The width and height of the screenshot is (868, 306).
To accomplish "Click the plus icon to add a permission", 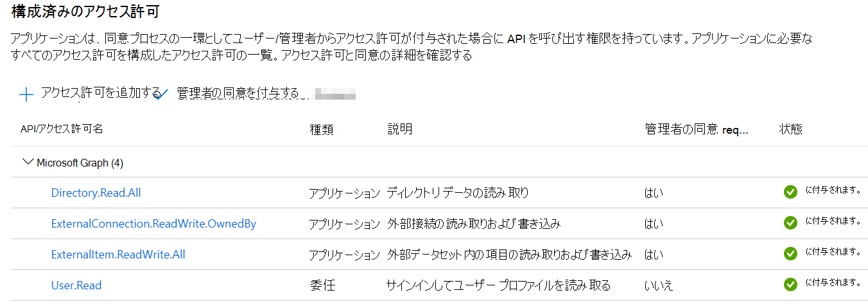I will pyautogui.click(x=26, y=95).
